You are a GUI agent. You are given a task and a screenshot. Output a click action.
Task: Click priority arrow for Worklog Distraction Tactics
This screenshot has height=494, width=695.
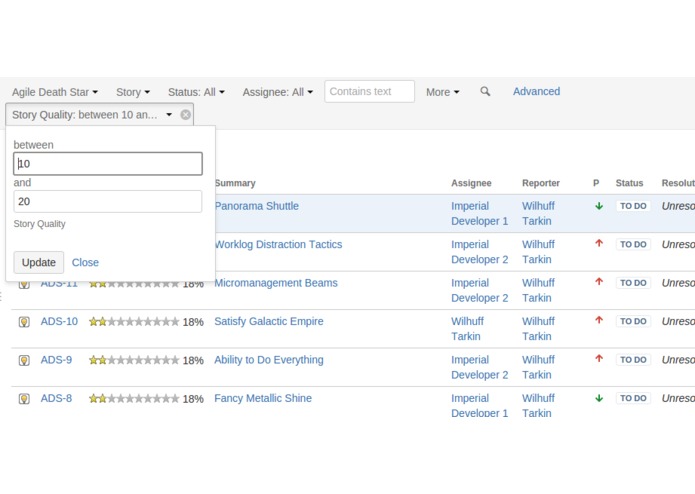click(x=599, y=243)
